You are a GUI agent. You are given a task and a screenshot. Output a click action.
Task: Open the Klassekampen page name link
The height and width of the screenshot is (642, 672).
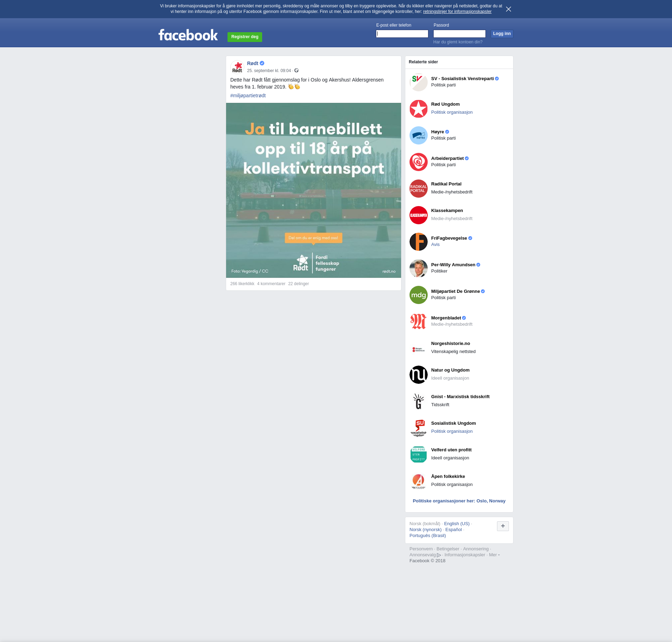point(447,211)
